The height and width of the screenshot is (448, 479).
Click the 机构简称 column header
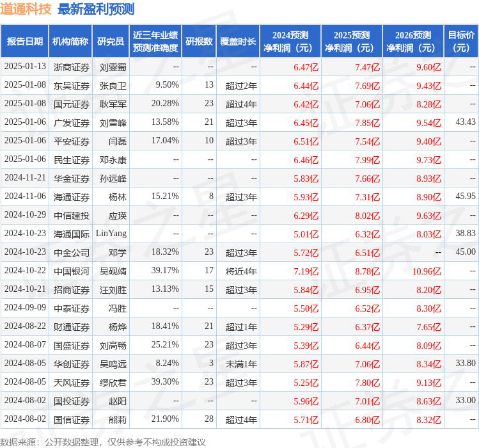[70, 42]
